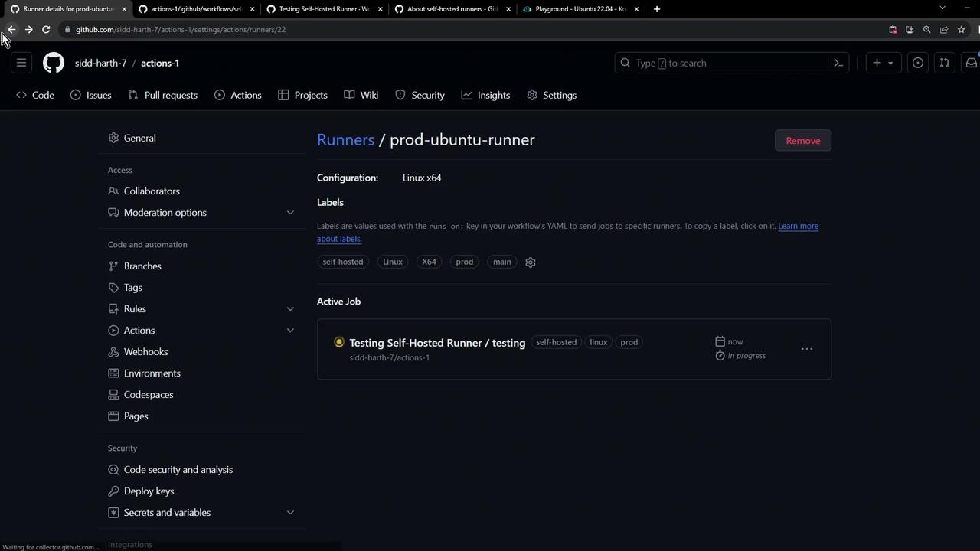Copy the self-hosted label under Labels
The image size is (980, 551).
click(343, 262)
